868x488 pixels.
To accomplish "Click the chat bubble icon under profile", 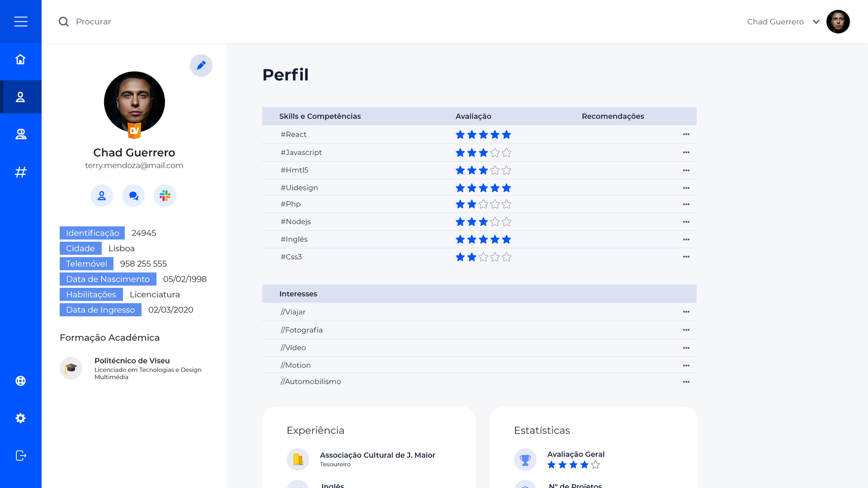I will 133,196.
